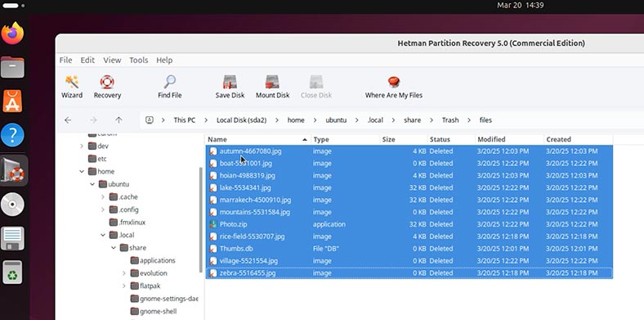Click the disc drive icon in the dock
The width and height of the screenshot is (644, 320).
pyautogui.click(x=12, y=205)
